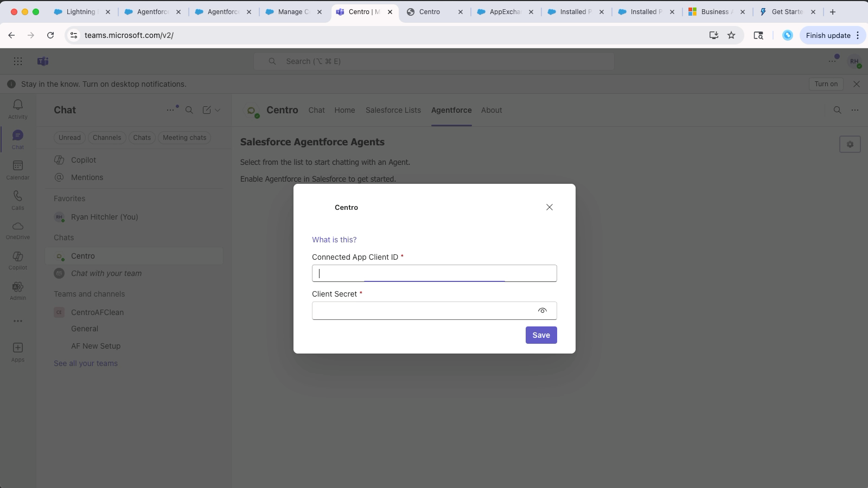
Task: Open the About tab in Centro app
Action: click(x=492, y=110)
